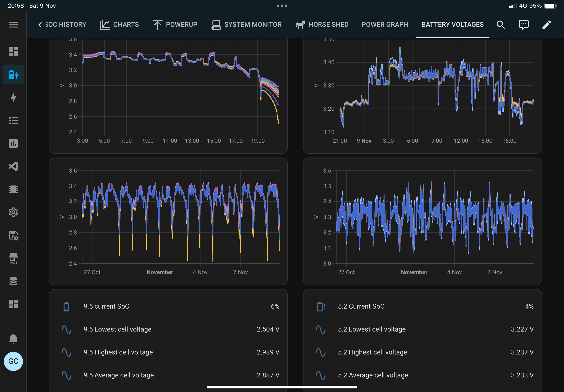The image size is (564, 392).
Task: Open notifications bell icon
Action: tap(13, 338)
